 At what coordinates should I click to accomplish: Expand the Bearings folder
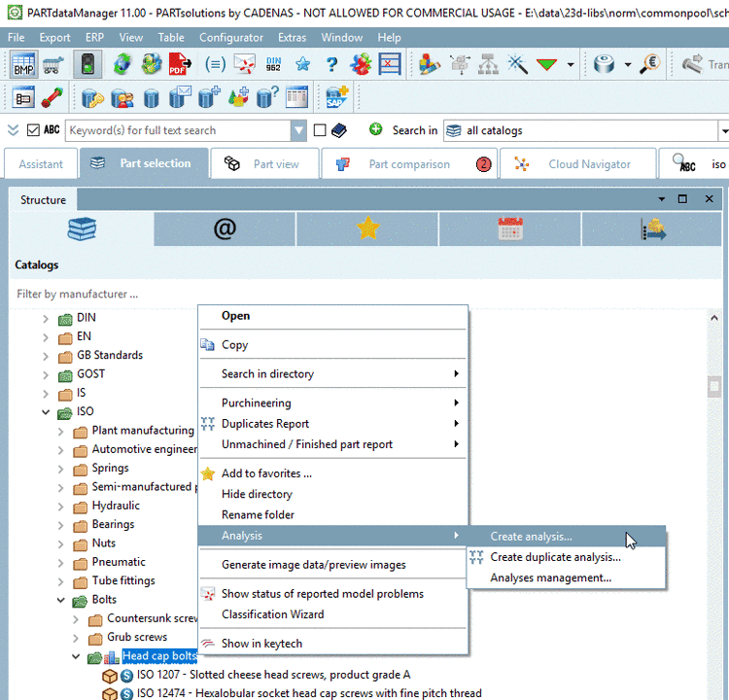60,525
